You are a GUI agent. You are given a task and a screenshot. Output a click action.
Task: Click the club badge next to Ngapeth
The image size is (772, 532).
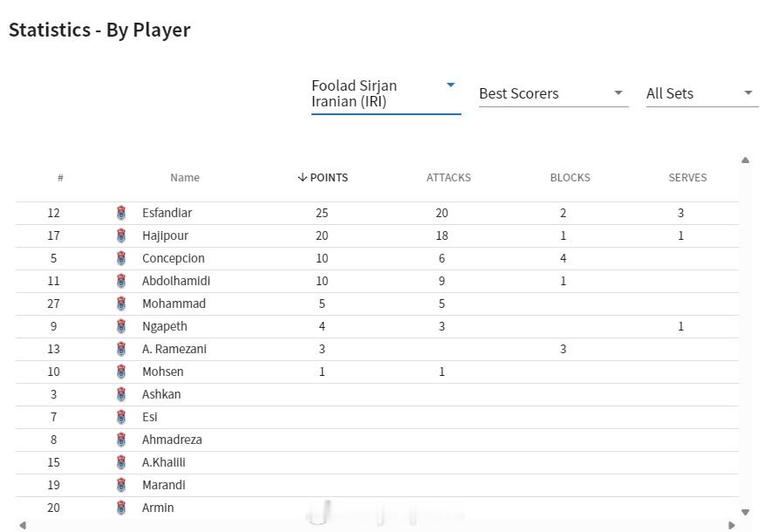(x=121, y=326)
